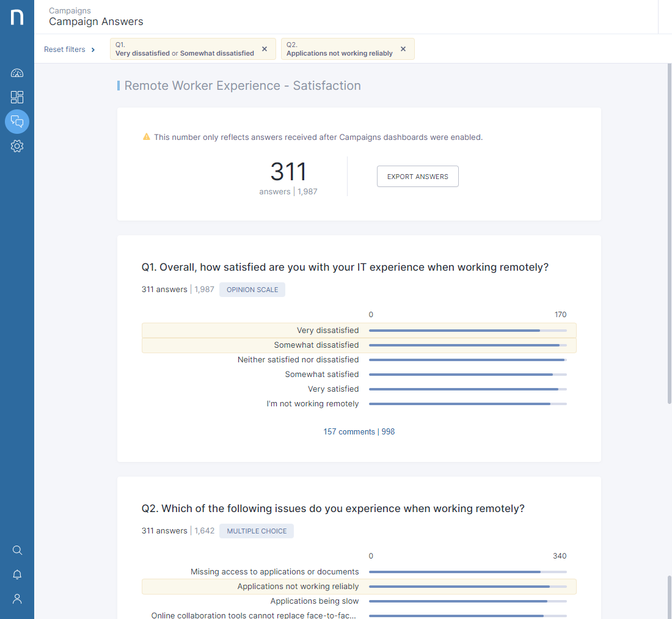672x619 pixels.
Task: Click the Nexthink logo icon
Action: [17, 17]
